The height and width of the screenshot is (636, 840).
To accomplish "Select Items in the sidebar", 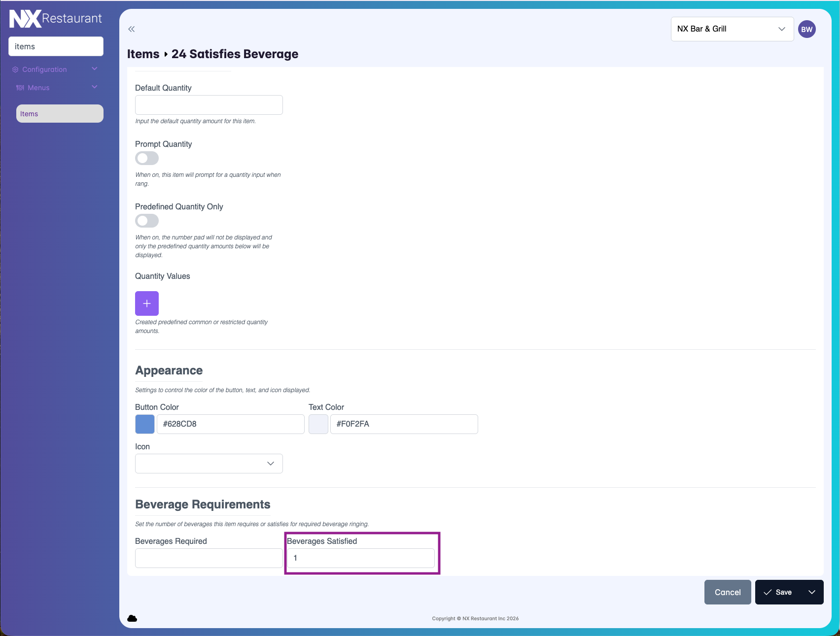I will pyautogui.click(x=60, y=114).
